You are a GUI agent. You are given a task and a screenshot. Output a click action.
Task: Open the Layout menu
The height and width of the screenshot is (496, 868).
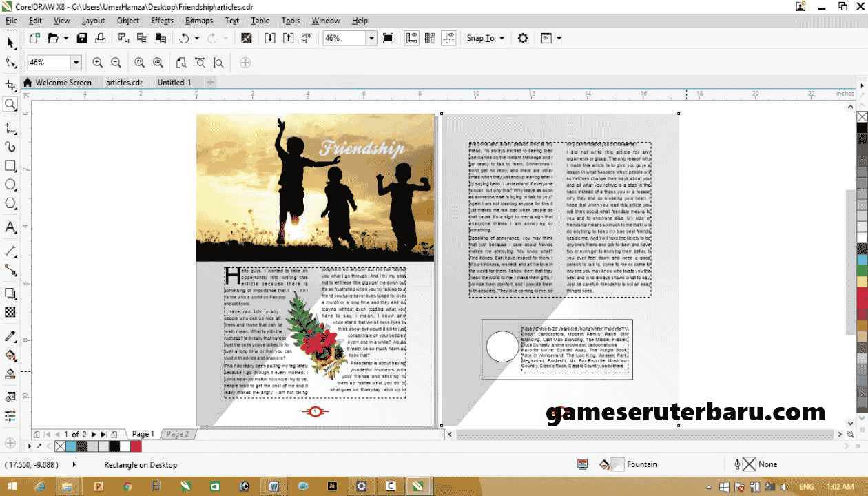[x=93, y=21]
